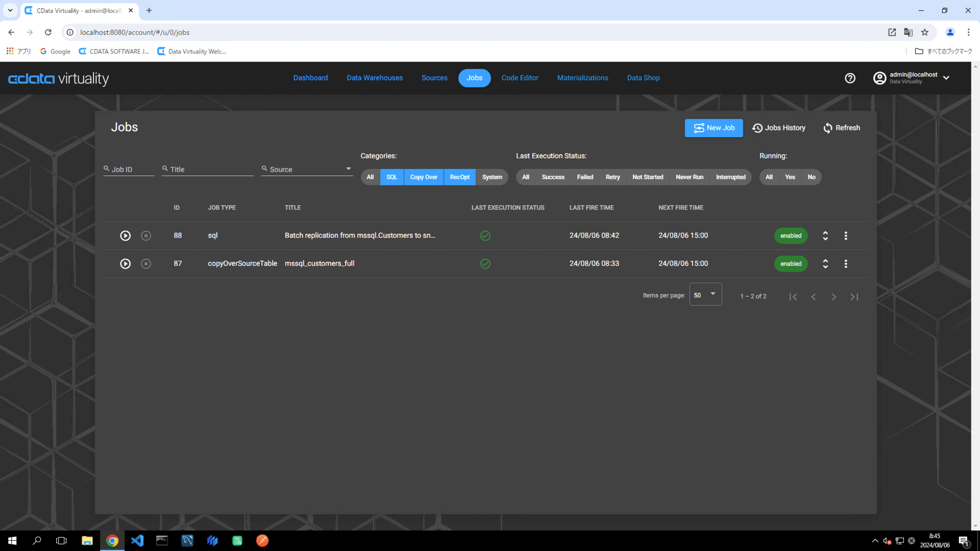Screen dimensions: 980x551
Task: Open Jobs History
Action: [779, 128]
